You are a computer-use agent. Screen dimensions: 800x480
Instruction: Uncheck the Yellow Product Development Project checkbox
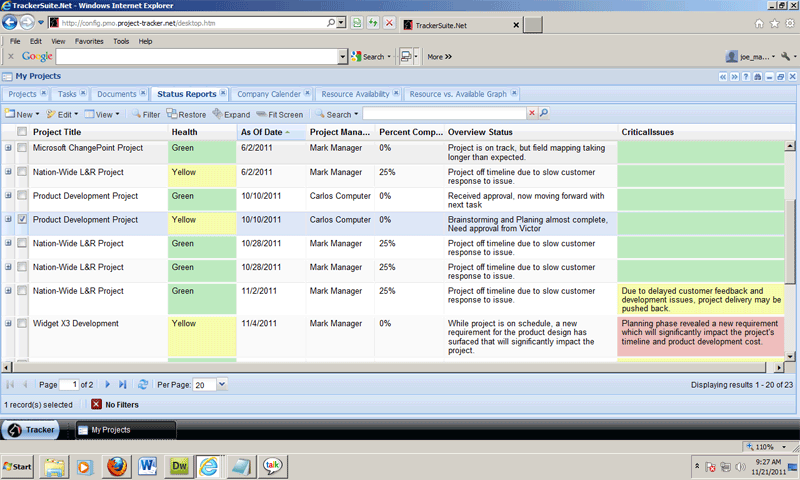[x=22, y=219]
